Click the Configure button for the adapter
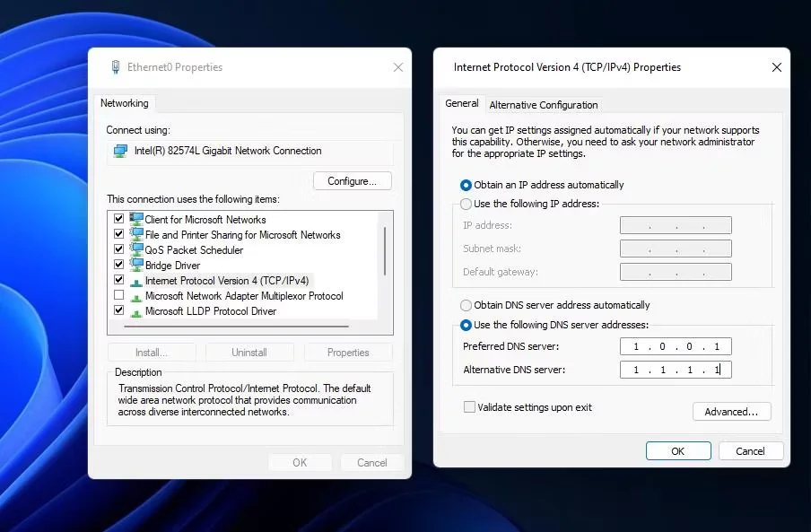The height and width of the screenshot is (532, 811). point(352,180)
